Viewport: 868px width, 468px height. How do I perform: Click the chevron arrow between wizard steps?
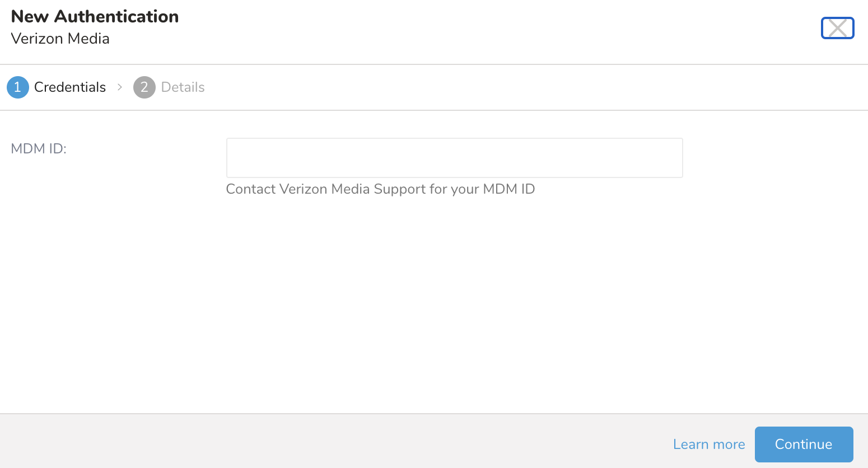pyautogui.click(x=120, y=87)
